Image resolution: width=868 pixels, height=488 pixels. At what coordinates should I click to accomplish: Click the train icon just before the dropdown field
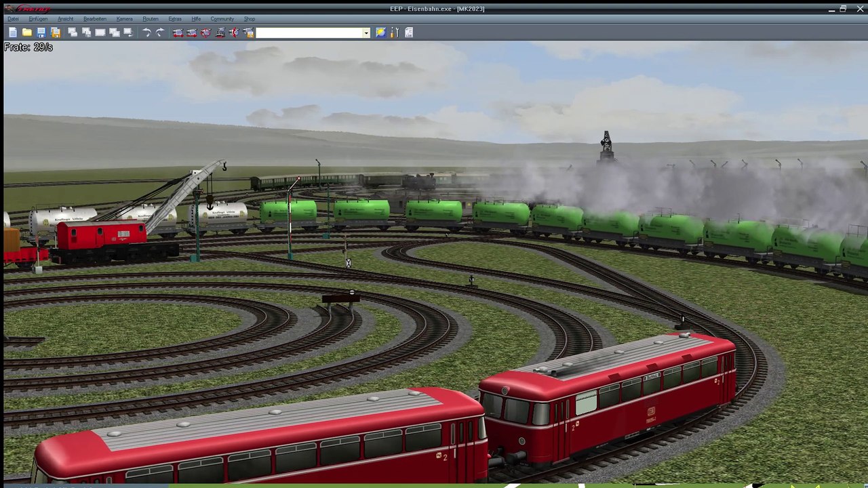point(248,33)
